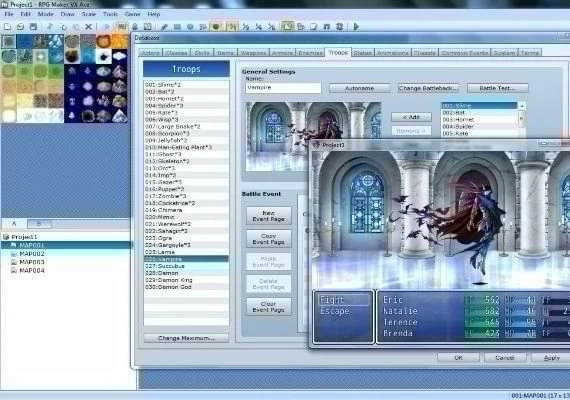Switch to Map editing mode icon

point(122,27)
